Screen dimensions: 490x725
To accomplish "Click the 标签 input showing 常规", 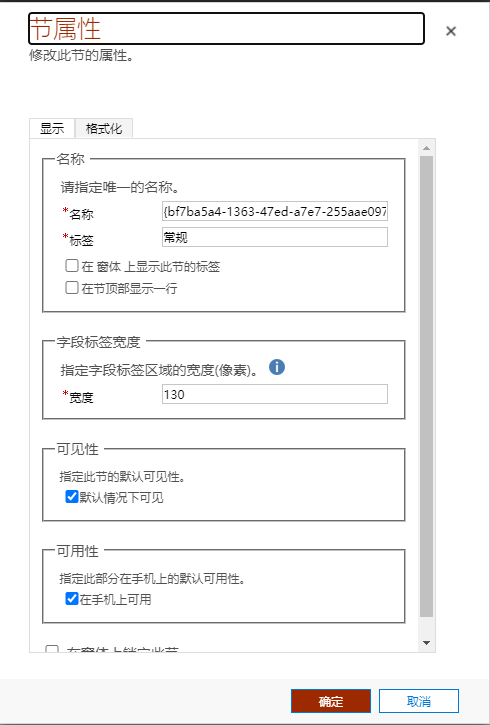I will click(275, 237).
